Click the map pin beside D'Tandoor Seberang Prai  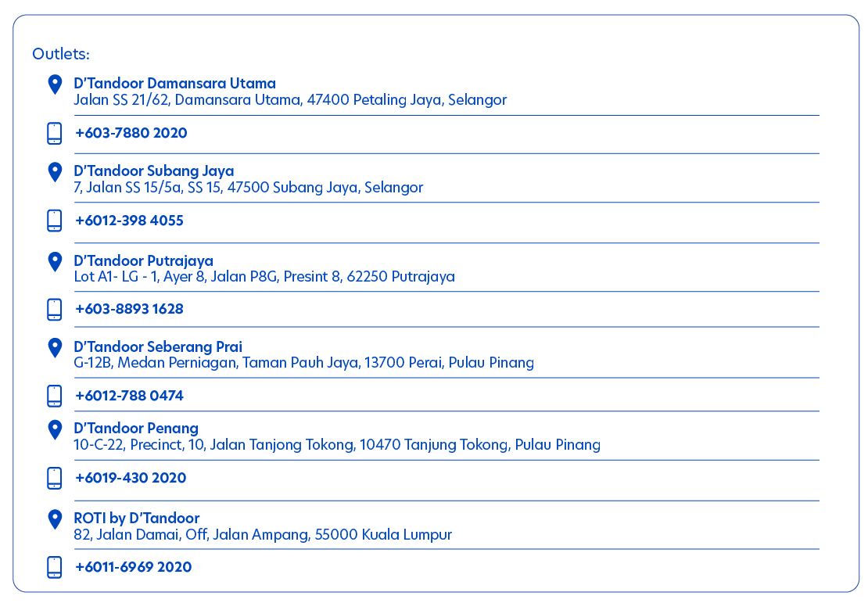pyautogui.click(x=55, y=348)
